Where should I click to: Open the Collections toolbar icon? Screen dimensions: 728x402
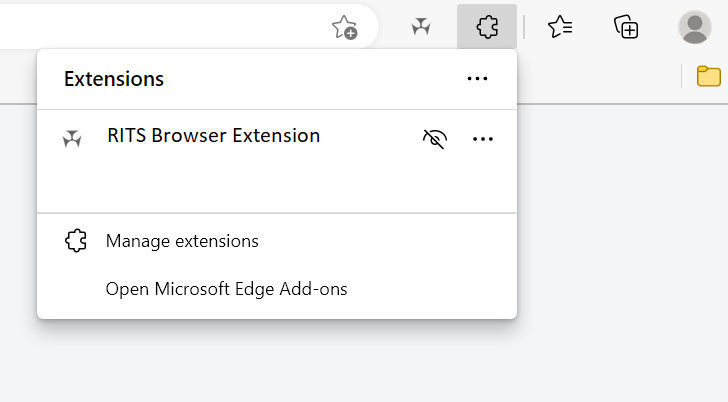click(x=626, y=27)
